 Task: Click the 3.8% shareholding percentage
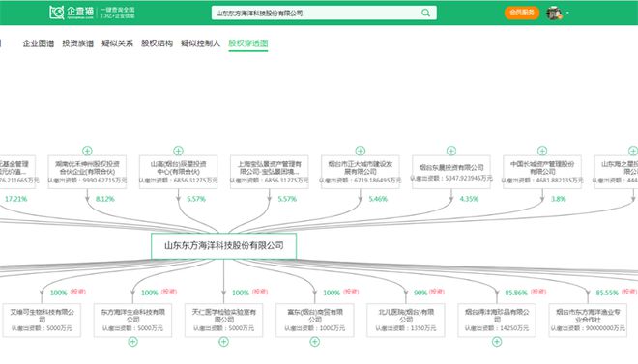[x=559, y=199]
